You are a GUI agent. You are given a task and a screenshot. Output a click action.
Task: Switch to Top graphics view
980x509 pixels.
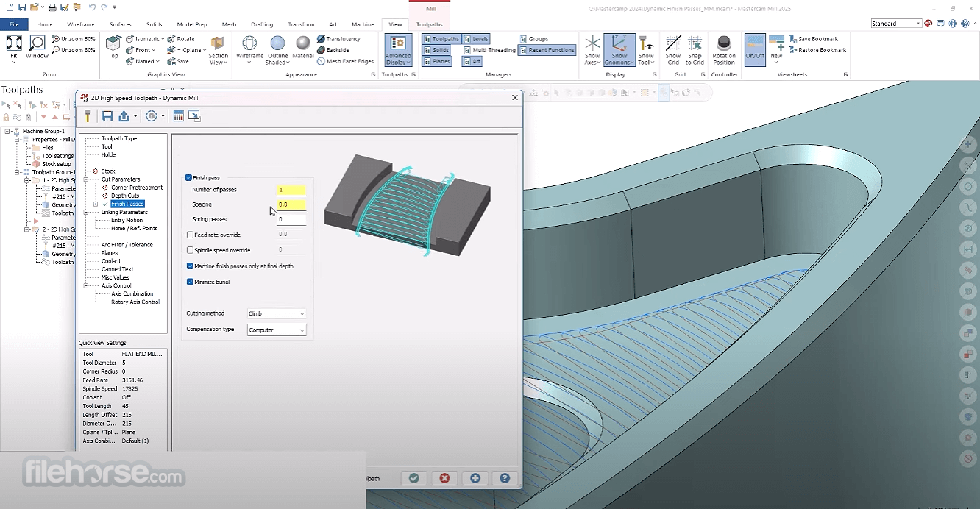113,46
